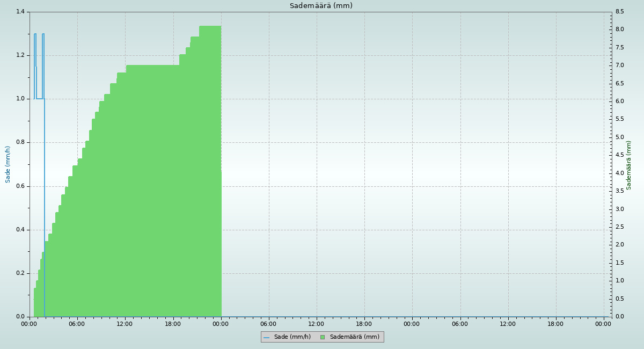644x349 pixels.
Task: Toggle the "Sademäärä (mm)" legend entry text
Action: click(x=354, y=337)
